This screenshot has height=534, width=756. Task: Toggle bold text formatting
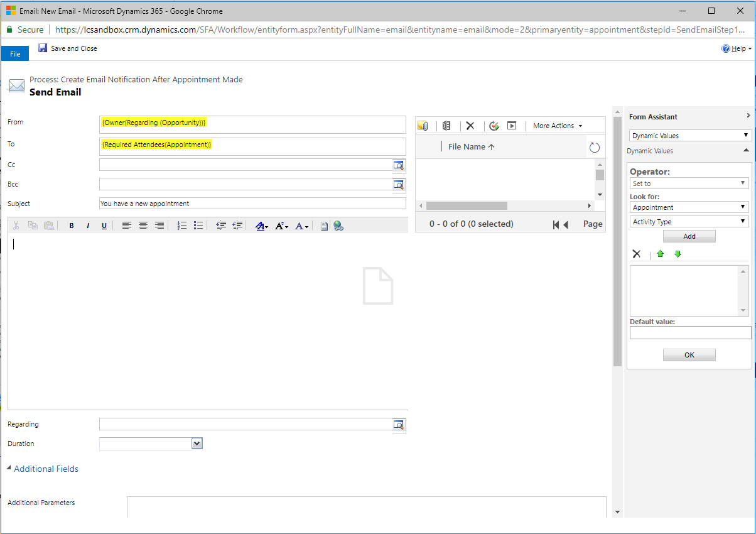pyautogui.click(x=71, y=225)
